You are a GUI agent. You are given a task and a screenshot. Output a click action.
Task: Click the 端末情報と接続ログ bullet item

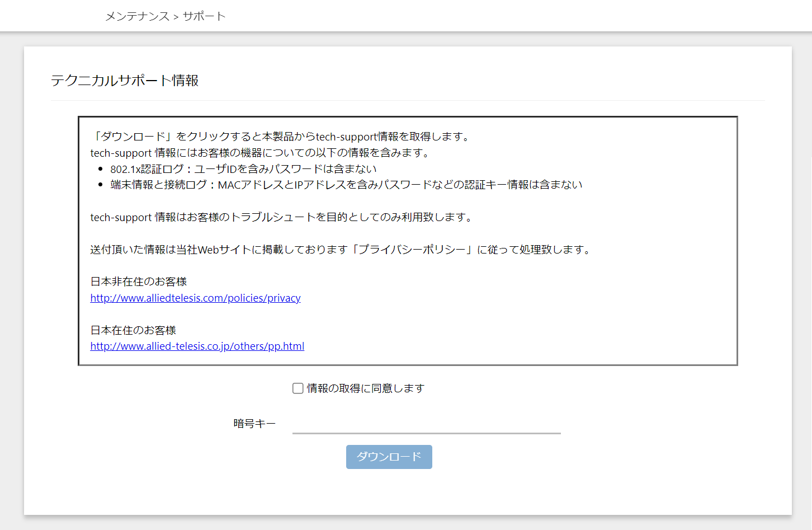[x=346, y=185]
